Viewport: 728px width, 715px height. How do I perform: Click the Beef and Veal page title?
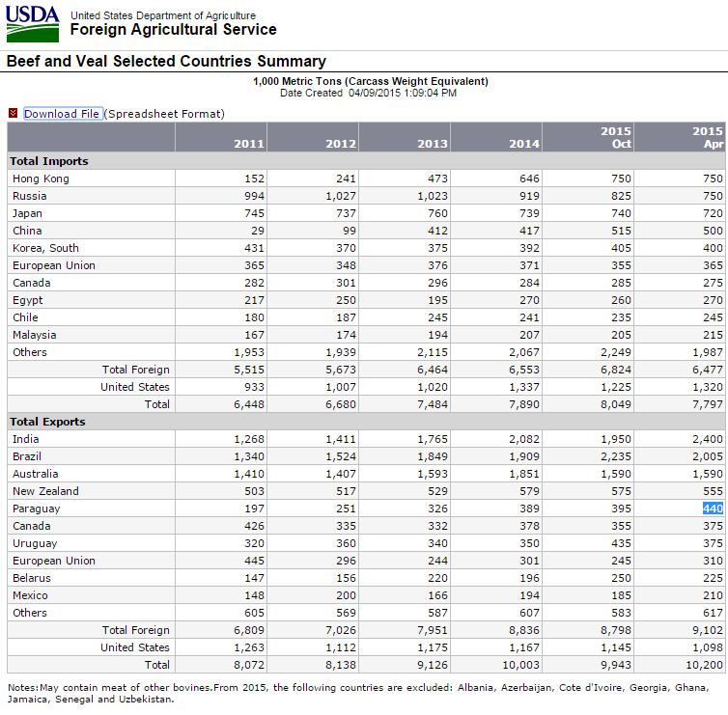pyautogui.click(x=166, y=61)
